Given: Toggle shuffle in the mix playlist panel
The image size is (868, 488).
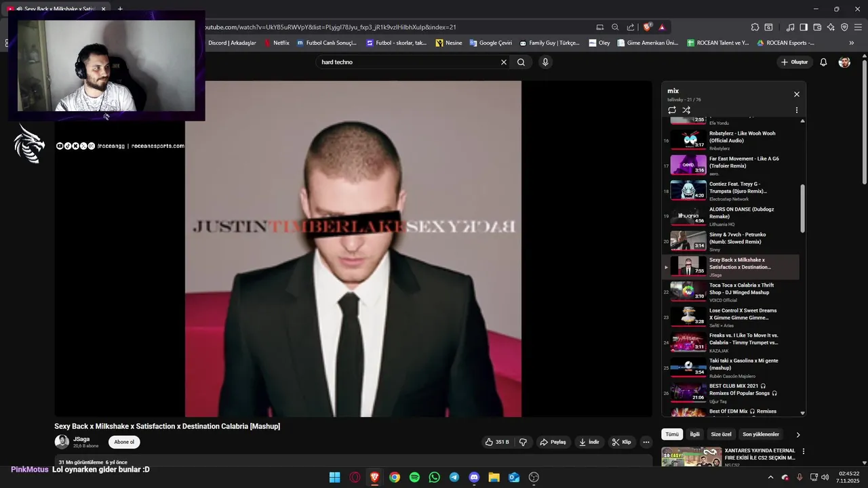Looking at the screenshot, I should (x=686, y=110).
